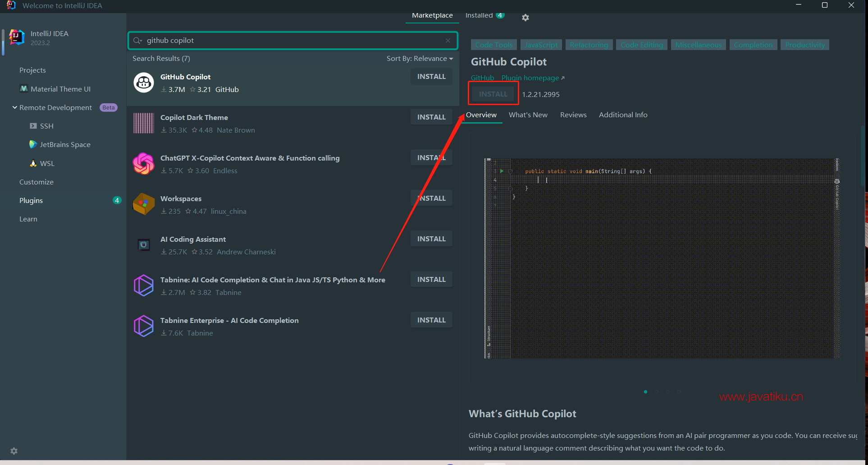Click the Plugins count badge 4 in sidebar
Image resolution: width=868 pixels, height=465 pixels.
[117, 200]
